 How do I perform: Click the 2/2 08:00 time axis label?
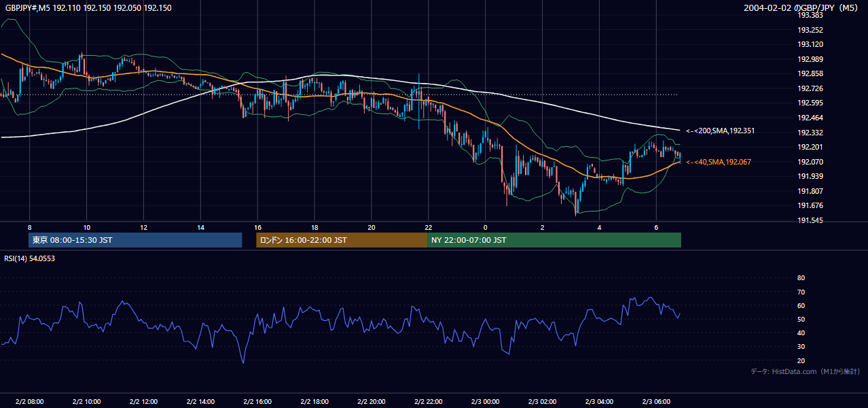tap(29, 401)
